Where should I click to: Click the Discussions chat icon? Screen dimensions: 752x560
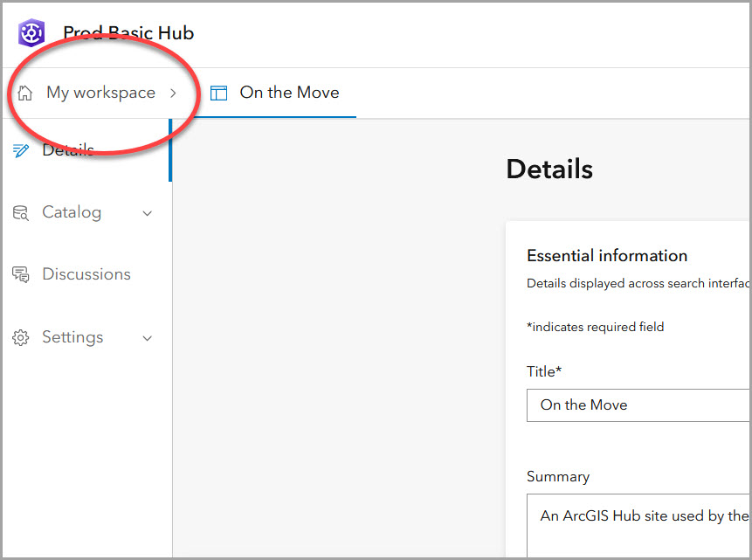tap(21, 274)
